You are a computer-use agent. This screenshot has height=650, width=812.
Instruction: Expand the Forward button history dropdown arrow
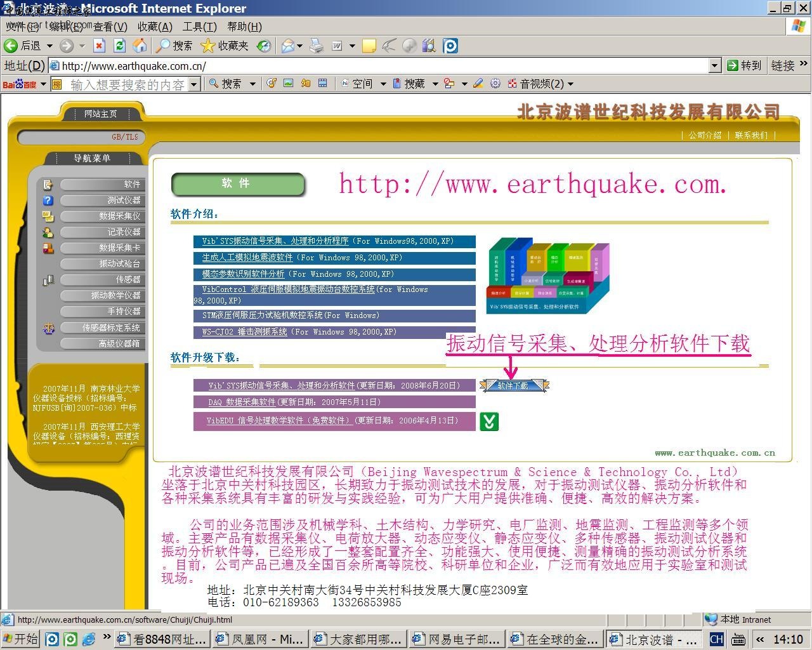(x=82, y=46)
